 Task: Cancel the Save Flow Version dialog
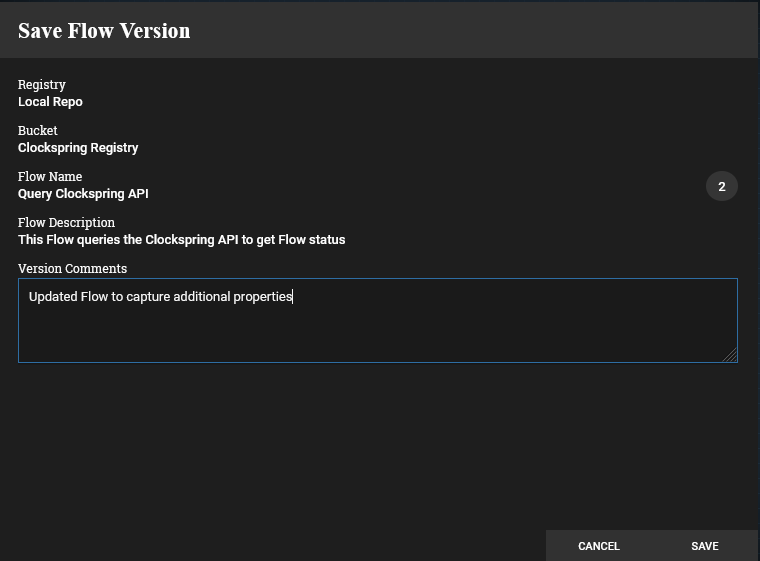[599, 546]
